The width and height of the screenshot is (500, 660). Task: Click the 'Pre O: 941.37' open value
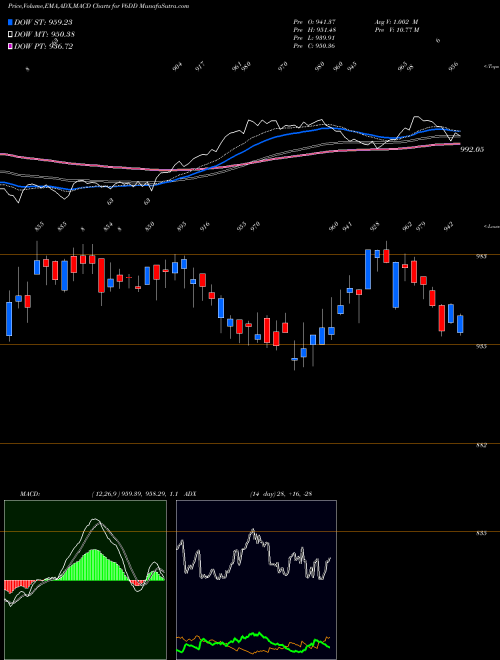point(314,22)
